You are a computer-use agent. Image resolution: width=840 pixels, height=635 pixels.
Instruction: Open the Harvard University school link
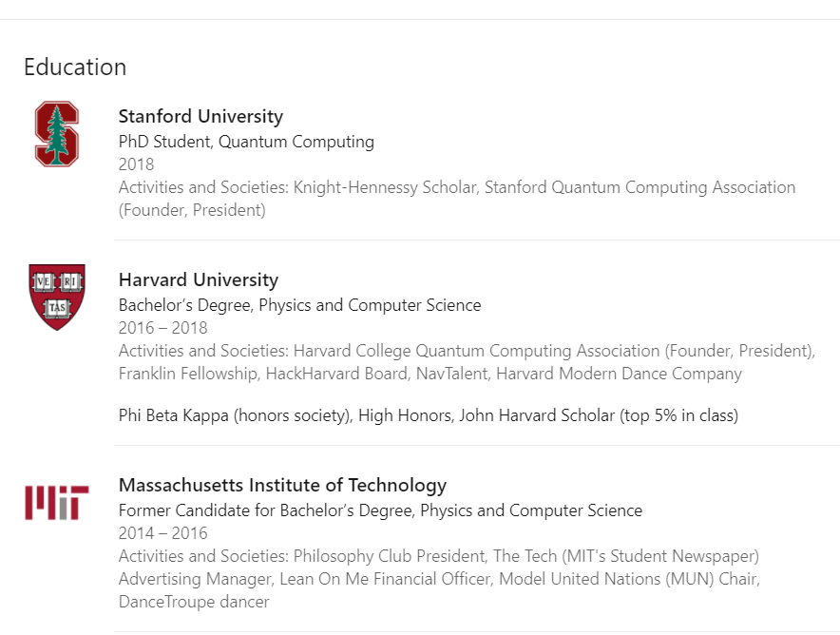(199, 279)
